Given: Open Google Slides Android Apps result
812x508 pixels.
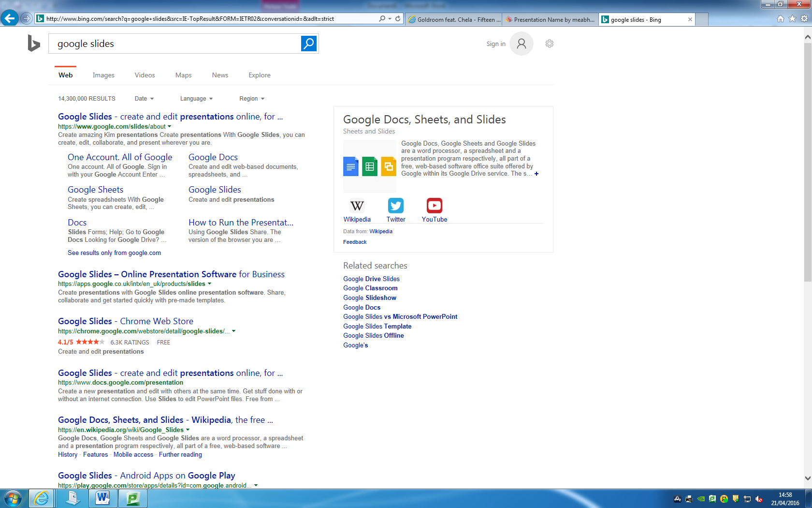Looking at the screenshot, I should click(146, 476).
